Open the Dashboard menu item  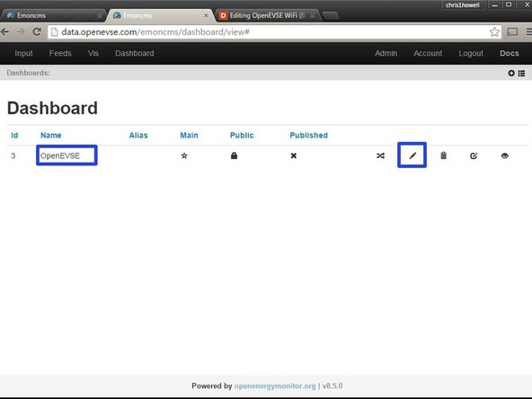point(135,53)
